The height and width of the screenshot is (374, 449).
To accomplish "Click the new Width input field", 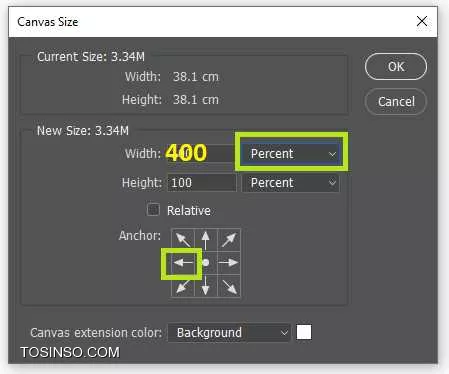I will tap(201, 154).
